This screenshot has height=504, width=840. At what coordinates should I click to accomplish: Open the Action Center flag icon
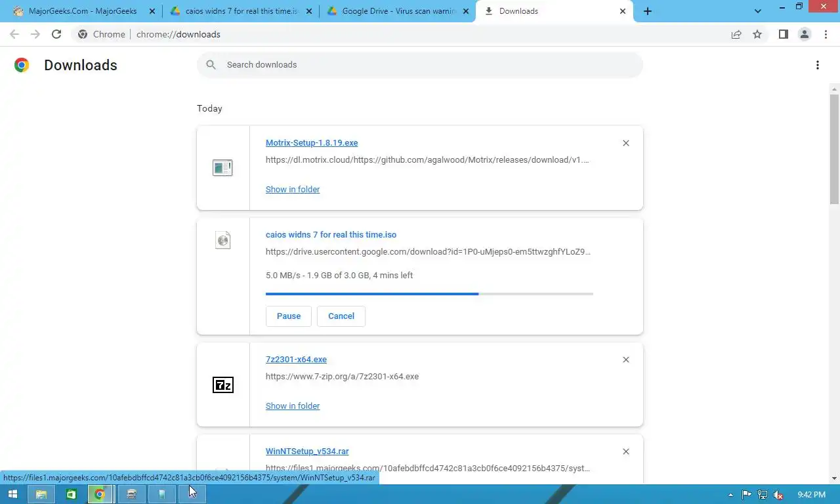(x=747, y=495)
